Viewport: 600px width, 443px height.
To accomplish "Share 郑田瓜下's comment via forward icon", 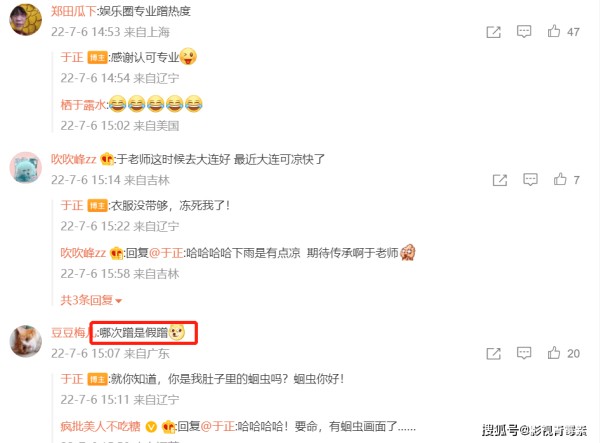I will pos(493,32).
